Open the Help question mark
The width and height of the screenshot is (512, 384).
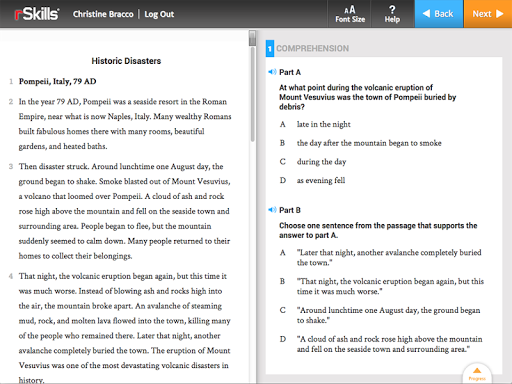coord(392,14)
